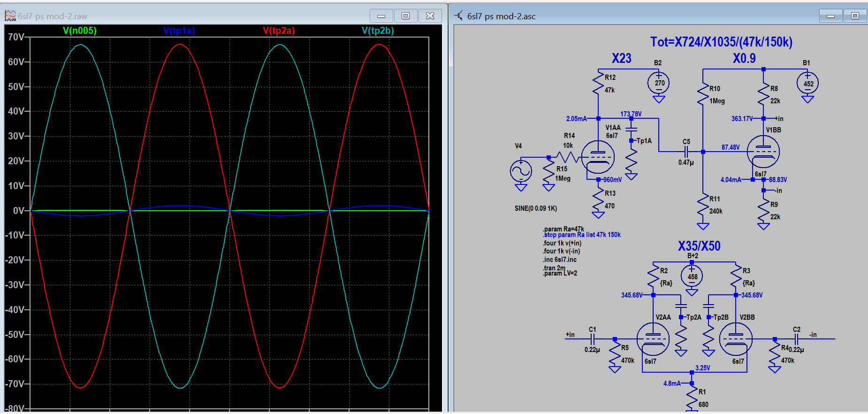Select the V1BB 6sl7 triode symbol
Viewport: 868px width, 414px height.
pos(763,152)
